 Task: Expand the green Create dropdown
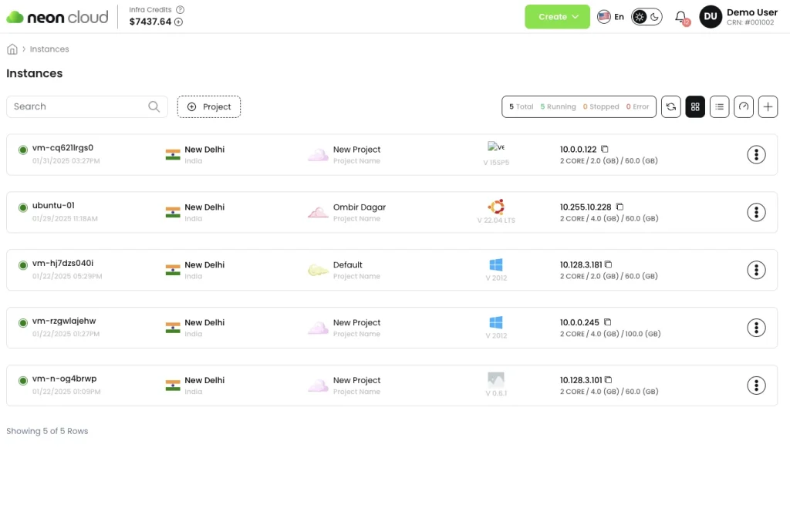click(557, 17)
